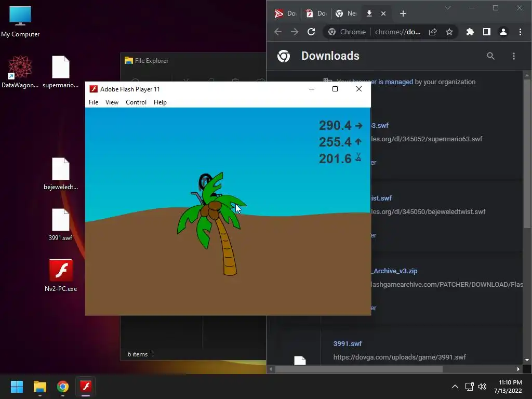
Task: Search downloads with the magnifier icon
Action: coord(490,56)
